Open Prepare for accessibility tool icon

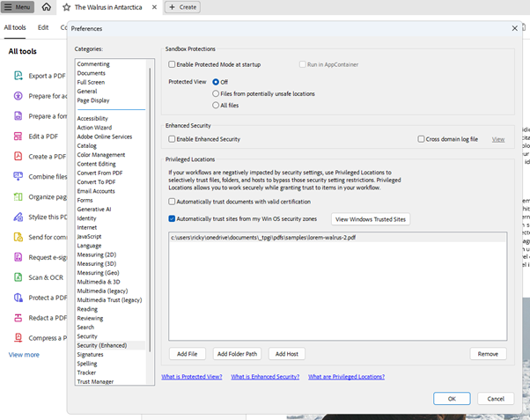18,96
